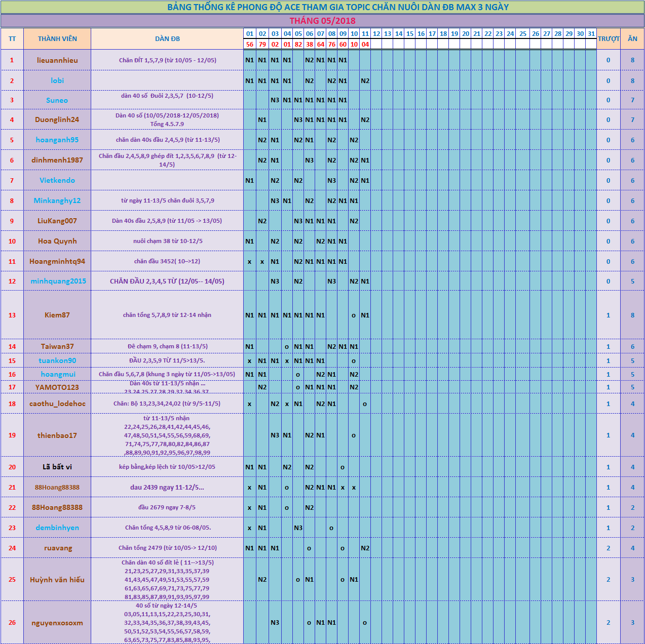
Task: Select the member name "lobi"
Action: 57,80
